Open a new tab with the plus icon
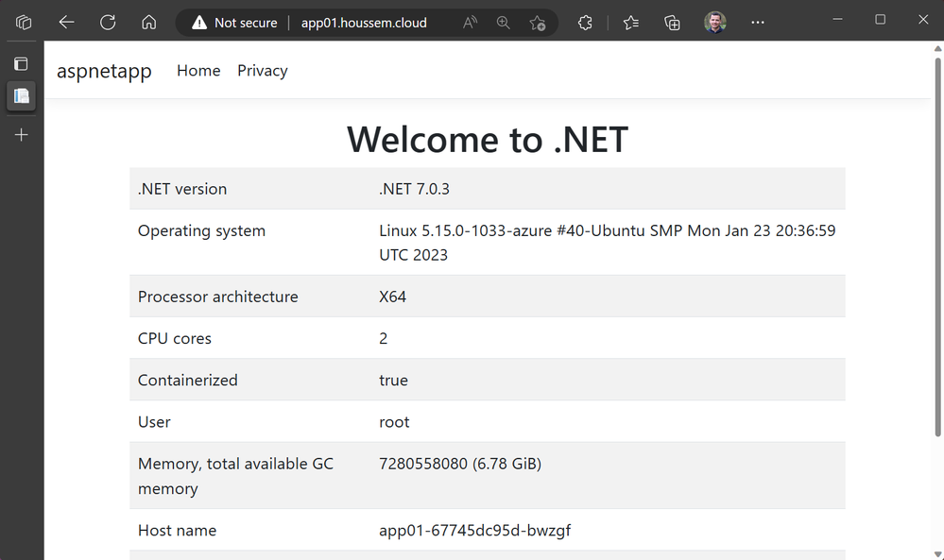The width and height of the screenshot is (944, 560). (21, 135)
